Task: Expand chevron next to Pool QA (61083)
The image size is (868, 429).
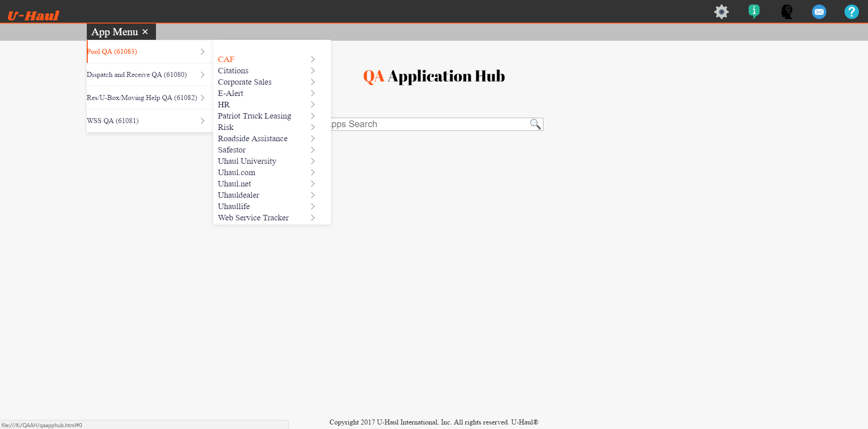Action: click(x=203, y=52)
